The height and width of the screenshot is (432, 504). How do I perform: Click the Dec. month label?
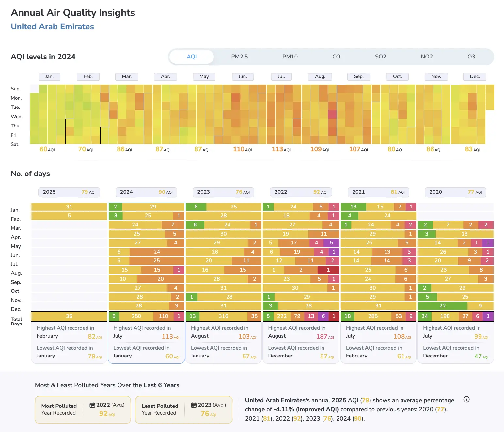click(475, 76)
